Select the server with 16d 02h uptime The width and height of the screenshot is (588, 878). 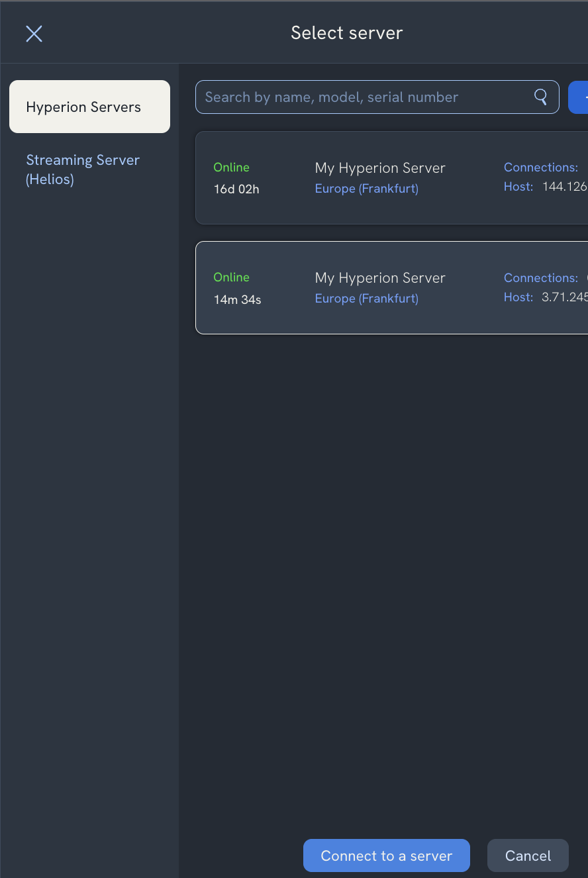(236, 189)
